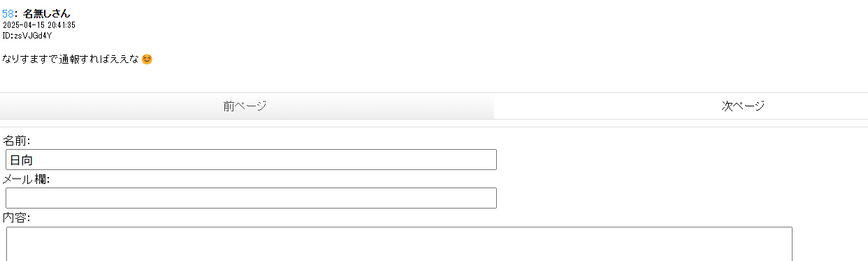Click the post time 20:41:35
Image resolution: width=868 pixels, height=261 pixels.
point(62,24)
